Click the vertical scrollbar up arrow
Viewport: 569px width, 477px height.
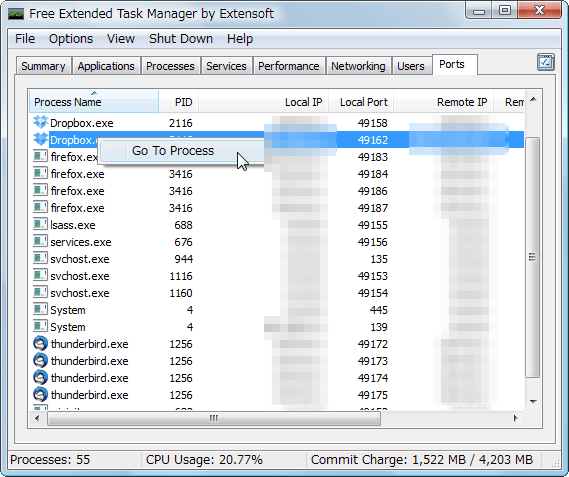533,99
